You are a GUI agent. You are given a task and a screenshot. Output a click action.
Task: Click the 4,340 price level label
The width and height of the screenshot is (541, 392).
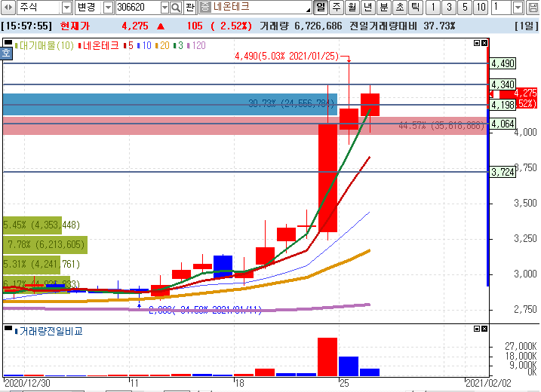coord(503,84)
